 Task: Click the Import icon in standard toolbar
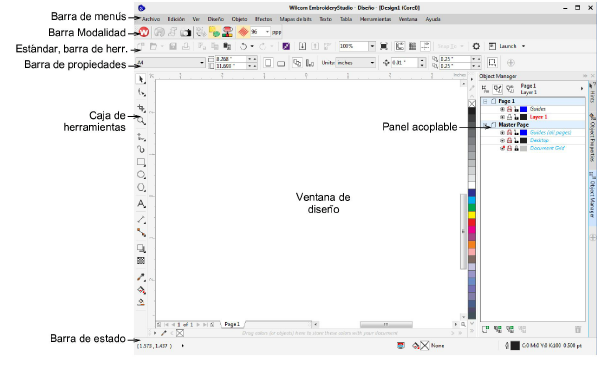coord(302,46)
